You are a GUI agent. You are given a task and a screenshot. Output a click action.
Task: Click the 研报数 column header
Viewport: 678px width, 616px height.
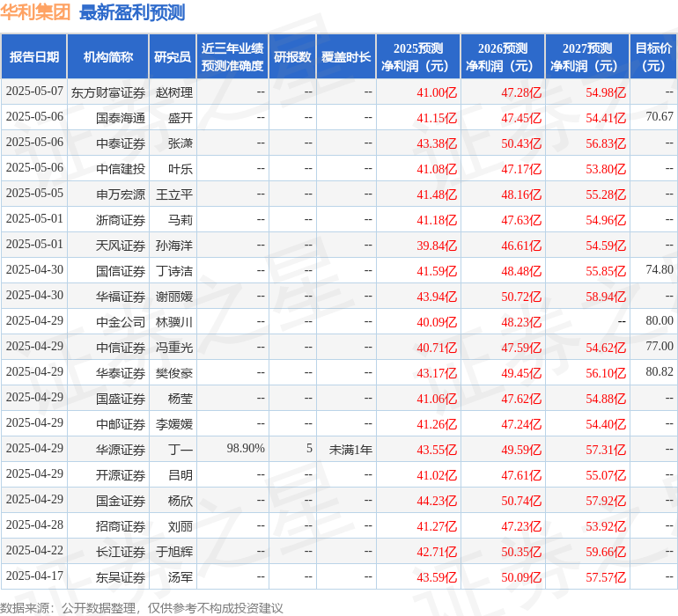[x=292, y=57]
